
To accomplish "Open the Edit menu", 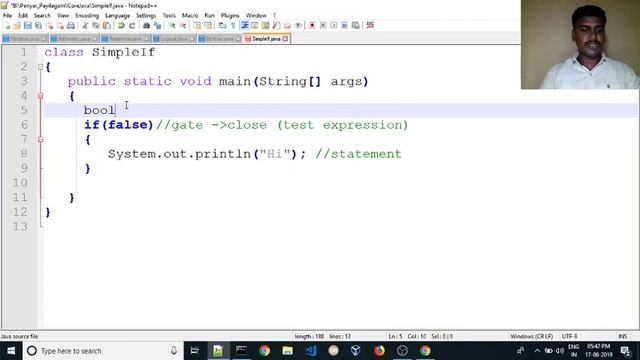I will (x=23, y=16).
